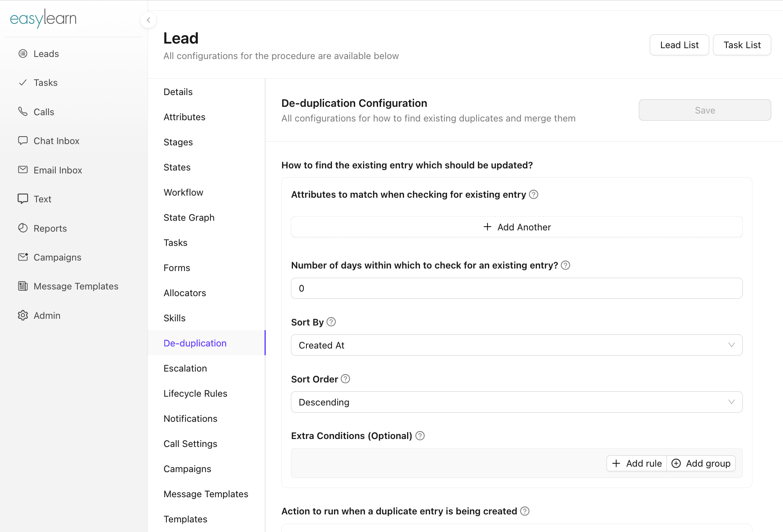Switch to the Workflow configuration tab
This screenshot has width=783, height=532.
[x=183, y=192]
